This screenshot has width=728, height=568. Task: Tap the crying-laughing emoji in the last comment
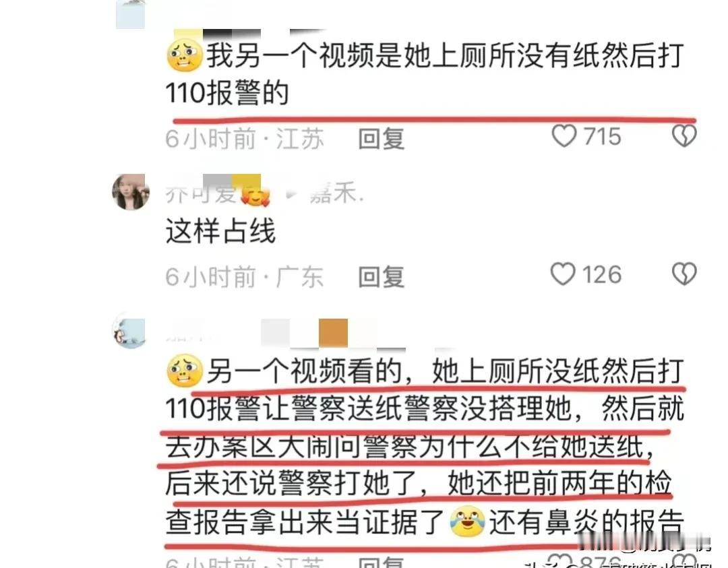tap(468, 522)
